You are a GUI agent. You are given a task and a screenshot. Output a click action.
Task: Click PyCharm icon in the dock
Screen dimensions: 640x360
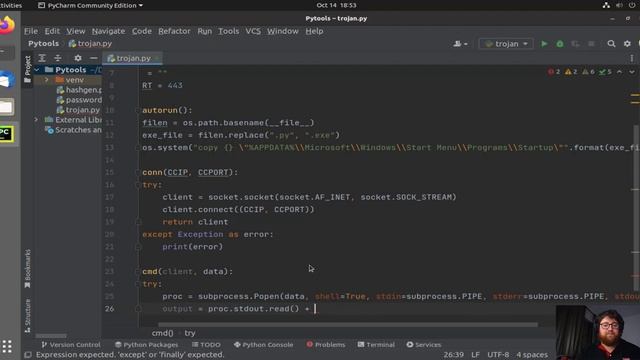point(6,134)
